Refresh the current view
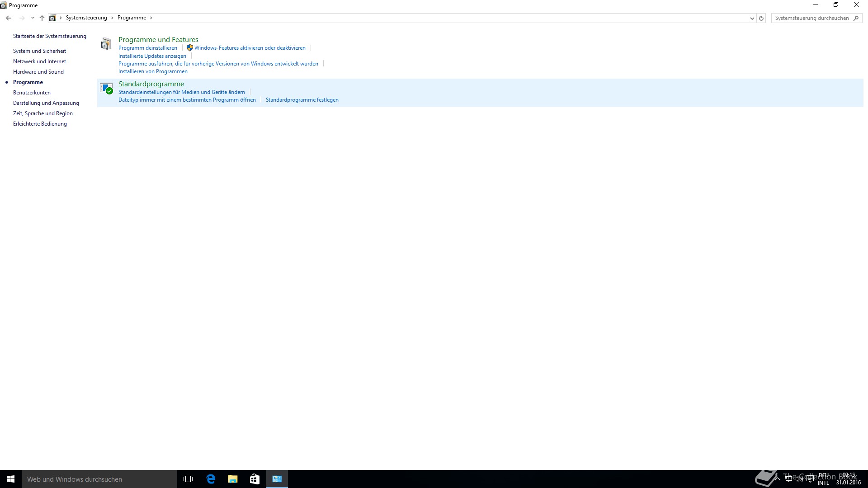 (x=761, y=18)
